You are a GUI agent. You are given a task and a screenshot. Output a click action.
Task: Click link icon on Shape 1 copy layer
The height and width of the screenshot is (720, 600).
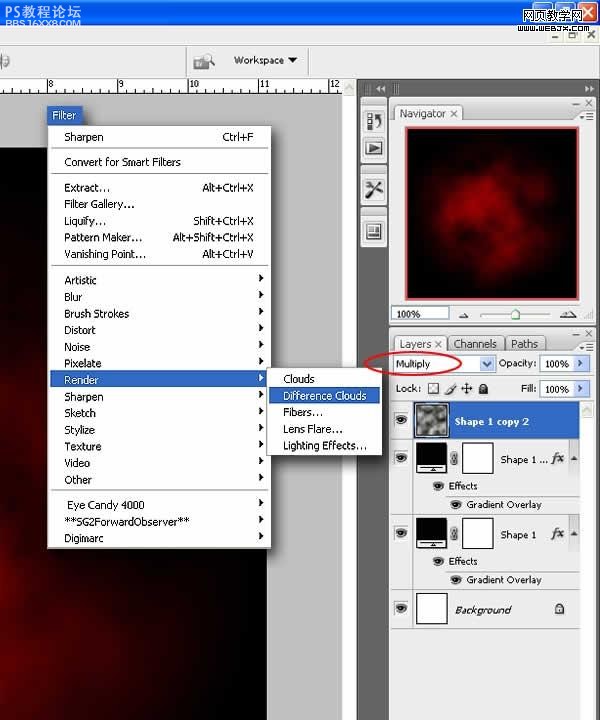[454, 458]
